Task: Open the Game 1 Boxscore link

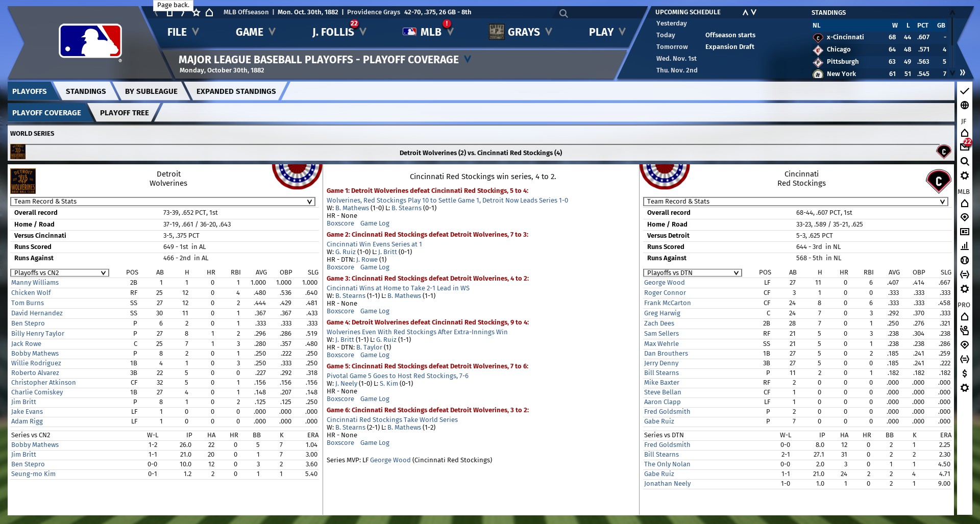Action: pyautogui.click(x=340, y=223)
